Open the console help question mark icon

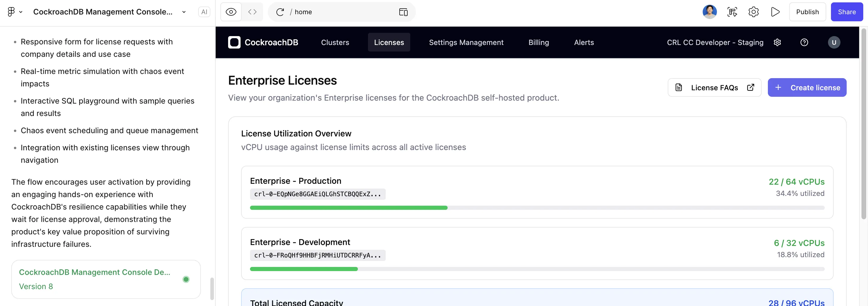point(804,42)
